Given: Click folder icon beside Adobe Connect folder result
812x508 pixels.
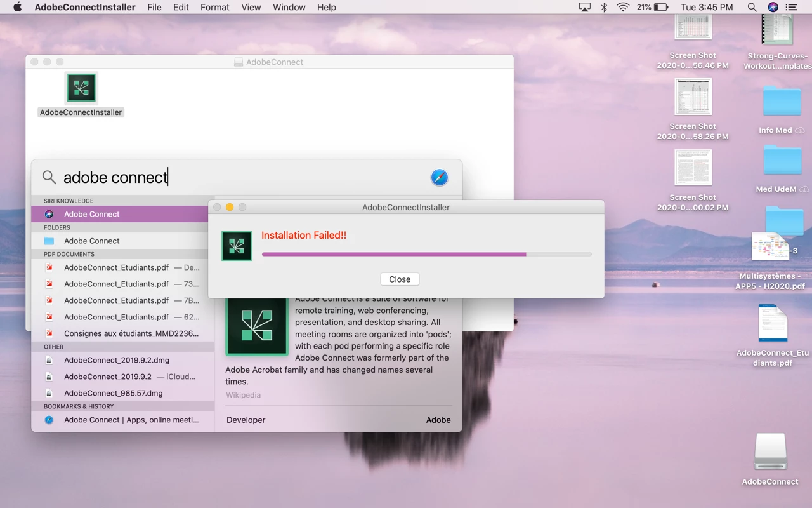Looking at the screenshot, I should pos(49,241).
